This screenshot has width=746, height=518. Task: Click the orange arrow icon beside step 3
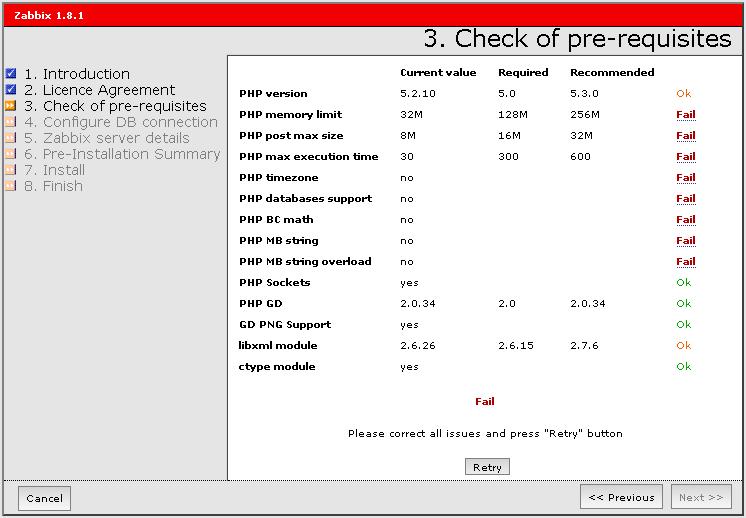pos(11,106)
